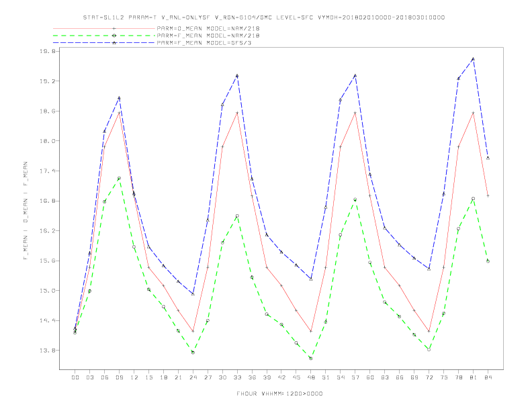This screenshot has height=411, width=532.
Task: Select legend label PARM=O_MEAN MODEL=NAM/218
Action: click(208, 28)
